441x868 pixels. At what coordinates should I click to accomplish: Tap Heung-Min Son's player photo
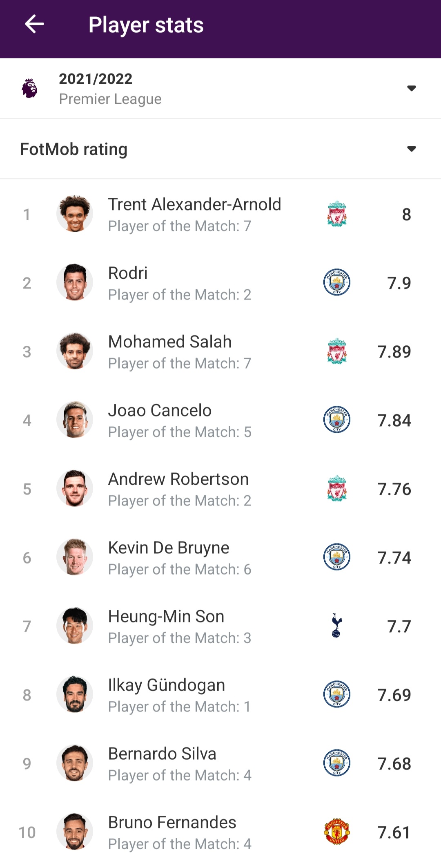click(x=75, y=626)
